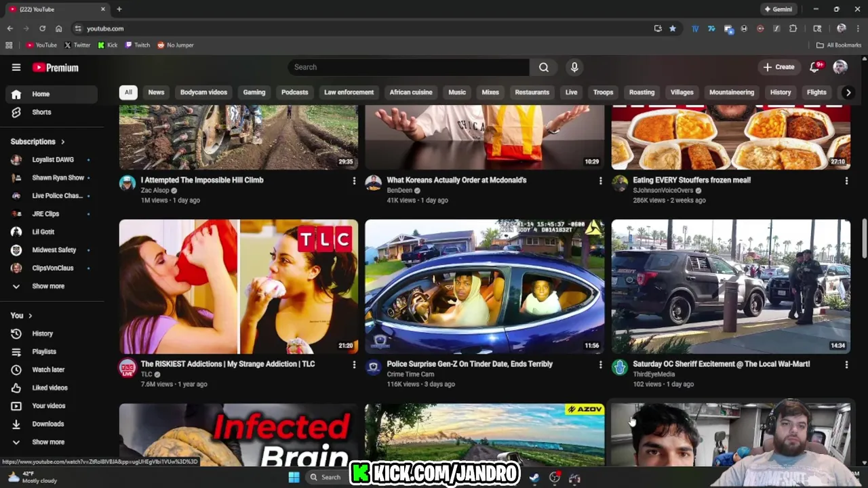
Task: Click the Create button
Action: pyautogui.click(x=778, y=67)
